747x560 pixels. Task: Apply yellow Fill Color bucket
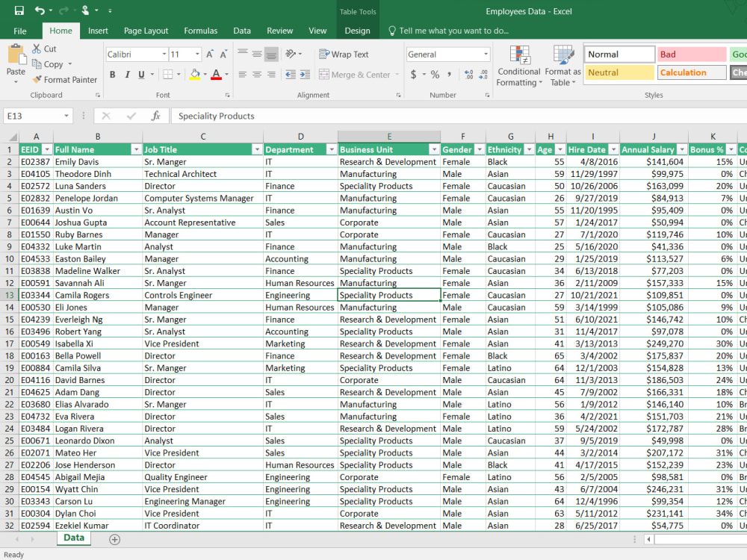click(195, 74)
